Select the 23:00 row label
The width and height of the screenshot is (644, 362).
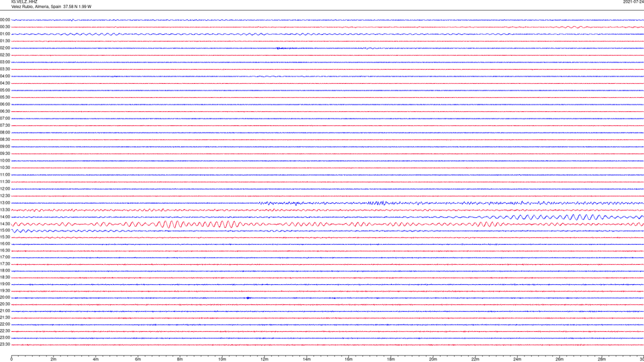coord(5,337)
